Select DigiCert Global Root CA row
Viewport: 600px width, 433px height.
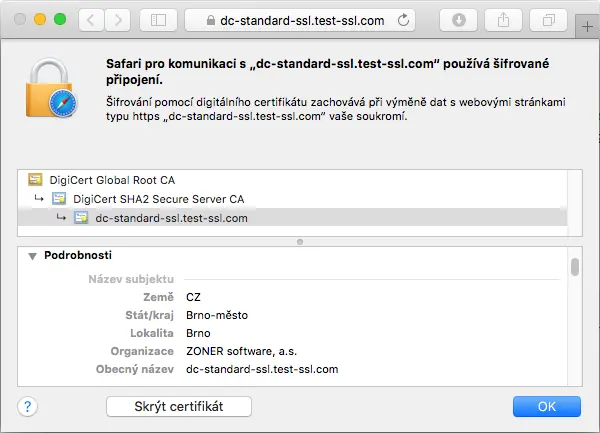(x=292, y=180)
